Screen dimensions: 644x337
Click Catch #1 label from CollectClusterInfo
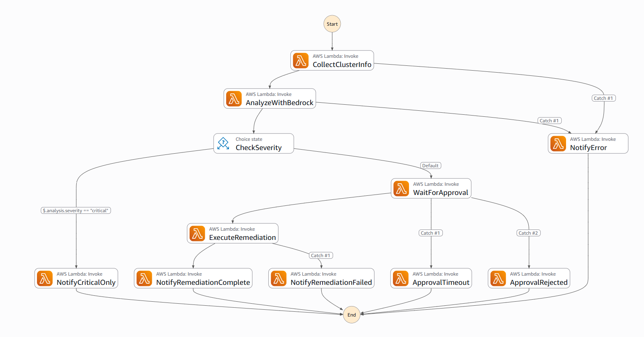(604, 98)
